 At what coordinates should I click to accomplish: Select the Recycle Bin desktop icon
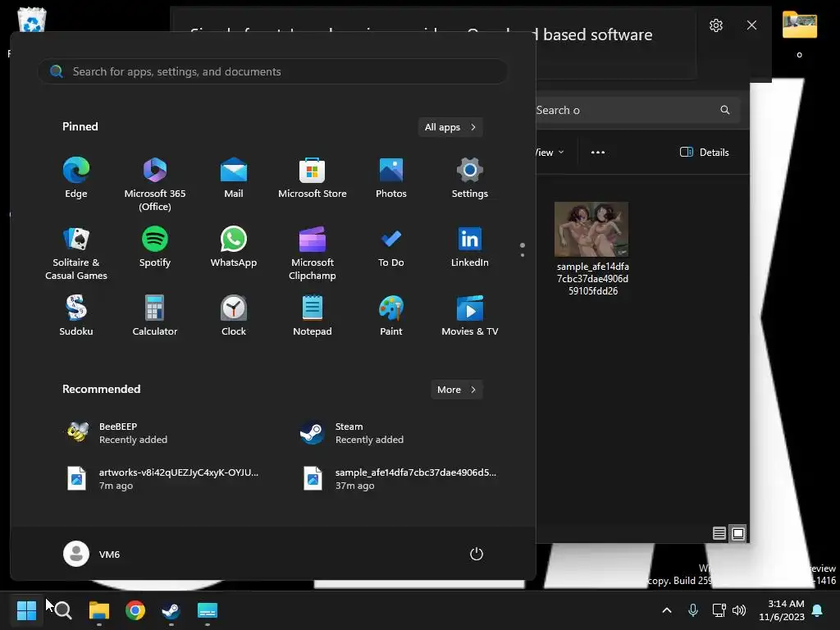point(32,21)
